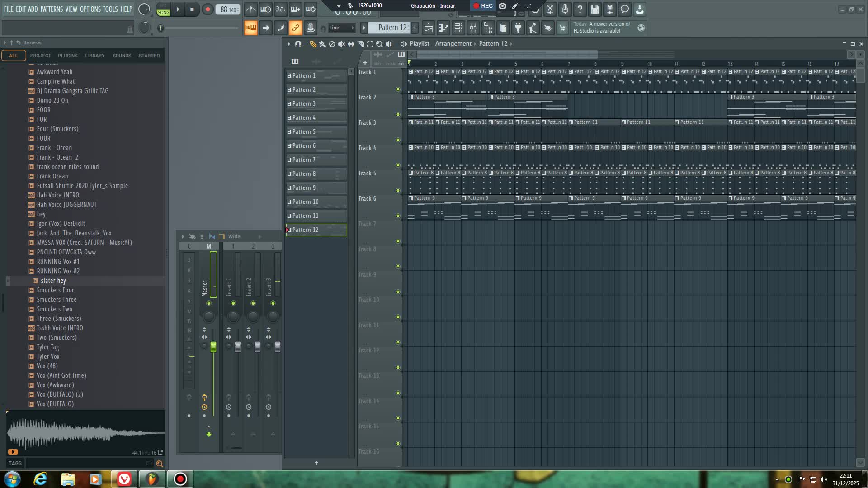Click the plus button below the pattern list

[x=316, y=463]
